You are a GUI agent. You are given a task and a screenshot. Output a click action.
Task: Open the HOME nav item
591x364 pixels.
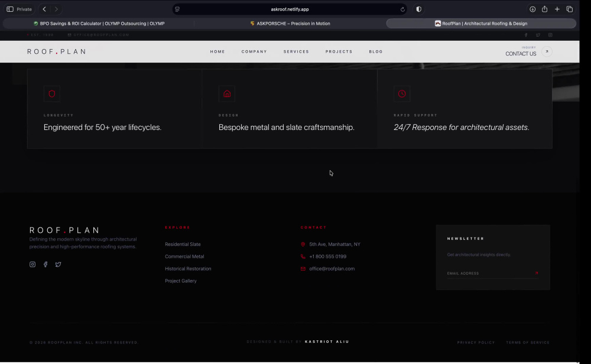(217, 51)
